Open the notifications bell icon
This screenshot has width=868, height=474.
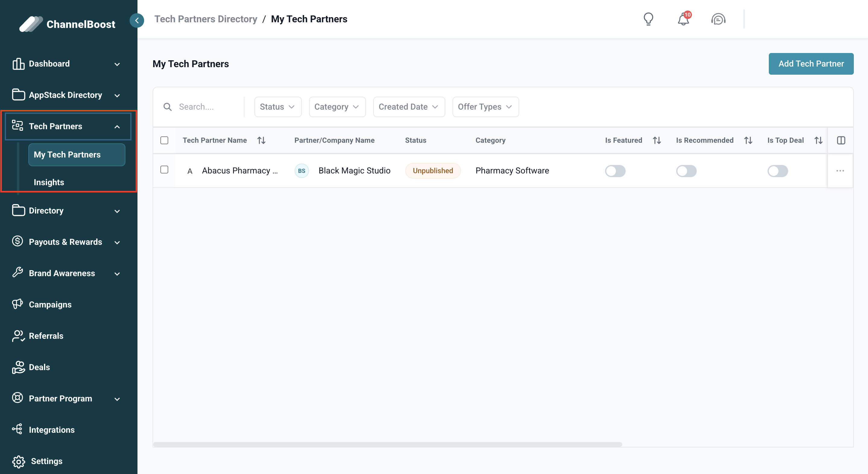coord(683,19)
